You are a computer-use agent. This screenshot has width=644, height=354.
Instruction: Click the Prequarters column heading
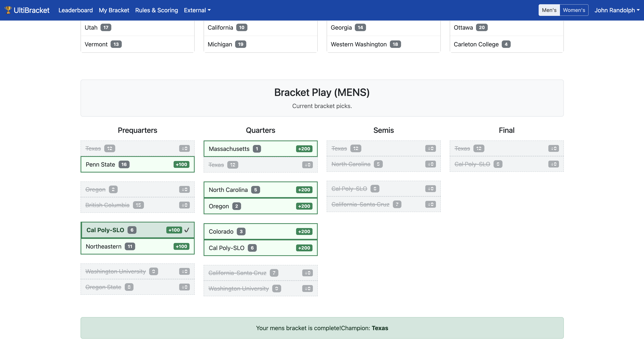click(x=137, y=130)
